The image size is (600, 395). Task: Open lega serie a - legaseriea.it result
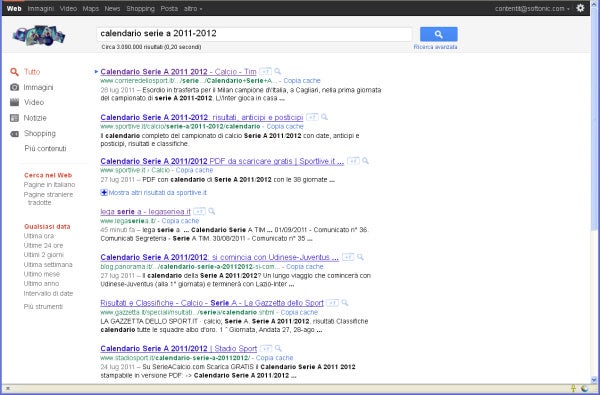pos(145,212)
